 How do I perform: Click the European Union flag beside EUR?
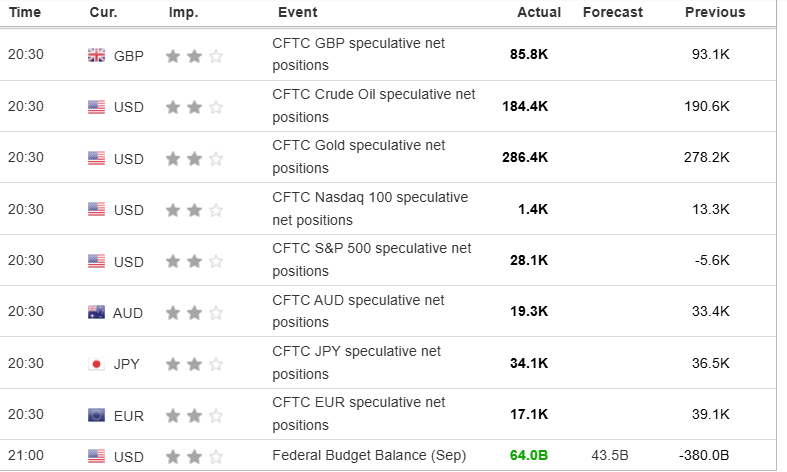pyautogui.click(x=96, y=415)
